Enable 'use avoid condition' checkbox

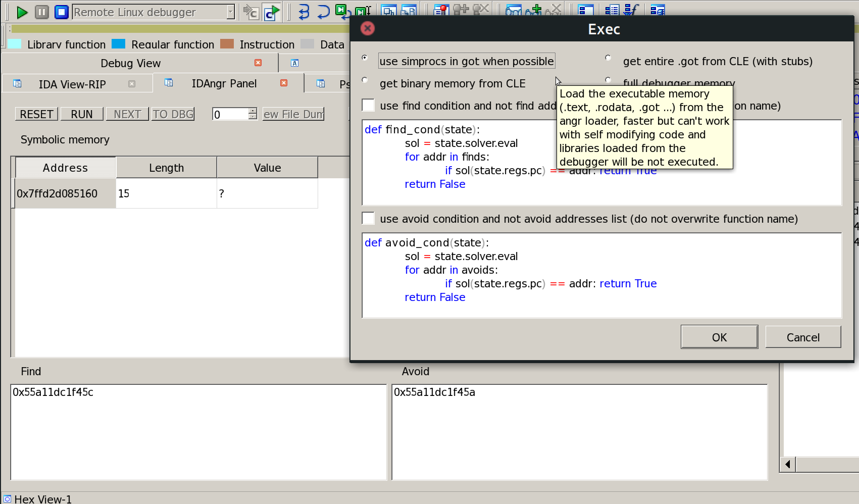(368, 218)
